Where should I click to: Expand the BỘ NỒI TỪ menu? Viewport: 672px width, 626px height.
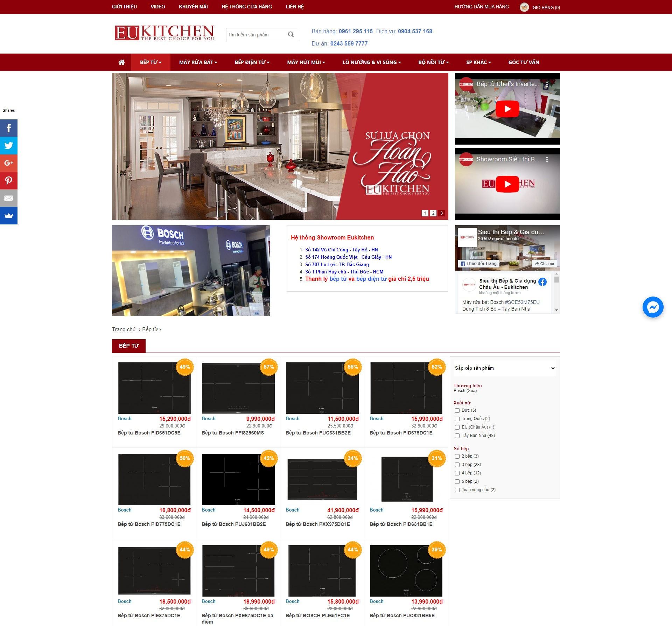(x=433, y=62)
